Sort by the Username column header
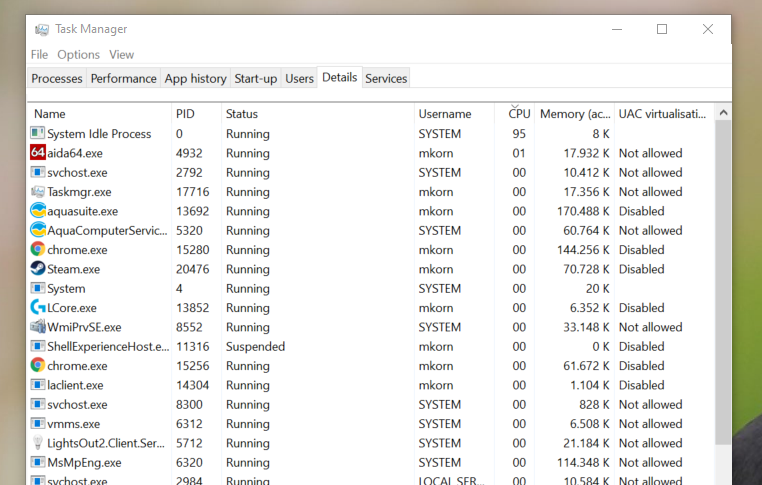The height and width of the screenshot is (485, 762). [x=454, y=114]
